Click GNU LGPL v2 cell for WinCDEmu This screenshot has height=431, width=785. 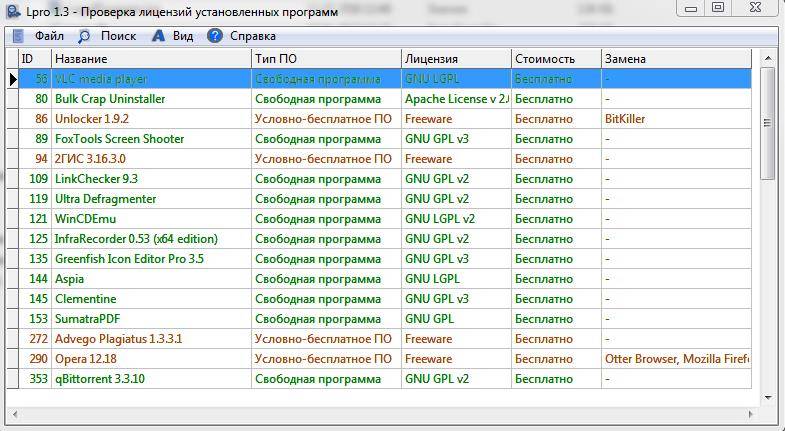[457, 219]
